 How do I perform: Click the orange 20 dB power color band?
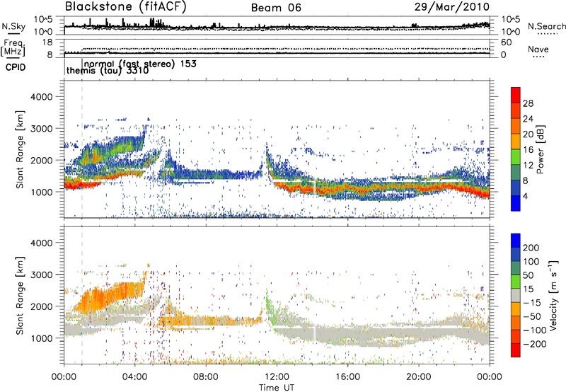pos(516,126)
